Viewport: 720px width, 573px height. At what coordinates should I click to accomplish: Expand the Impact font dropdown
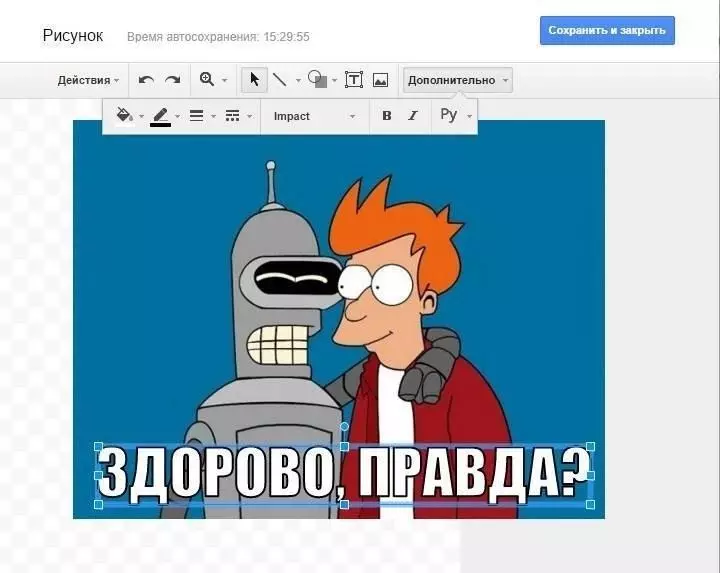click(314, 116)
